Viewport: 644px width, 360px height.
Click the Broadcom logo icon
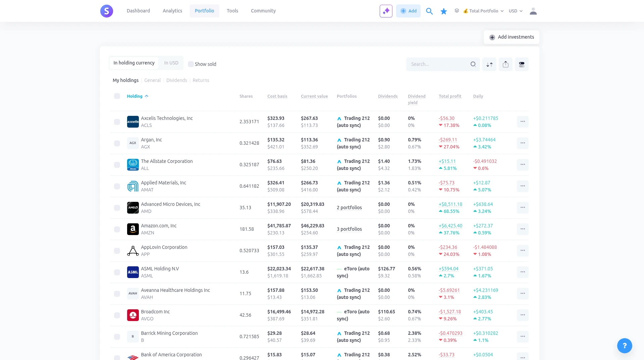coord(133,315)
